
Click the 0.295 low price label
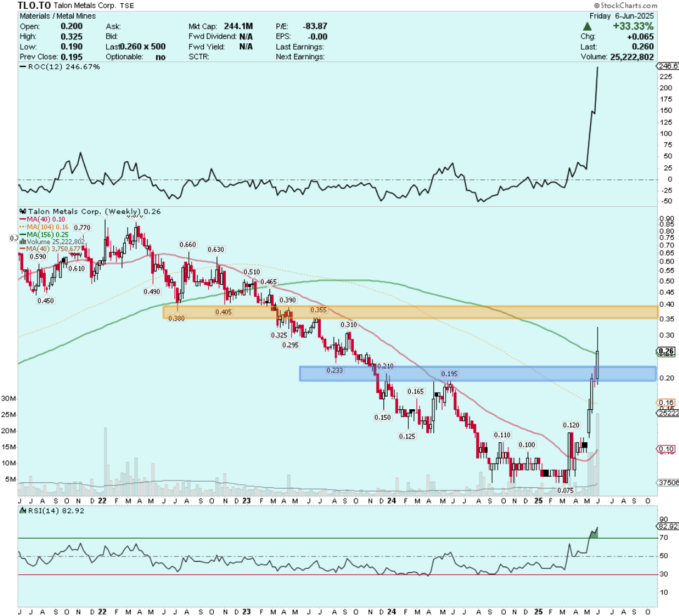290,345
